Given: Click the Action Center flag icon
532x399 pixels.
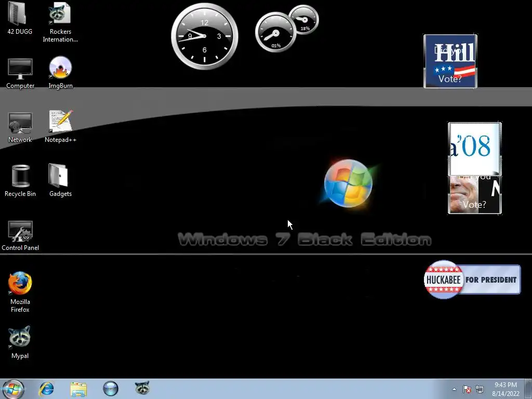Looking at the screenshot, I should pyautogui.click(x=467, y=389).
